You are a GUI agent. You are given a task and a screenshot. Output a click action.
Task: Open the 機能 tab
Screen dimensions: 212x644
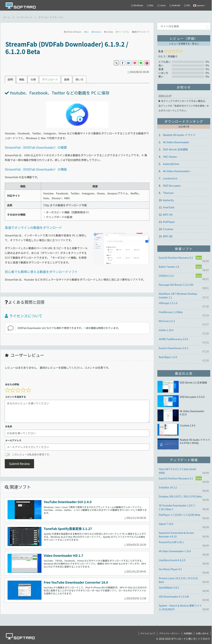(x=22, y=79)
